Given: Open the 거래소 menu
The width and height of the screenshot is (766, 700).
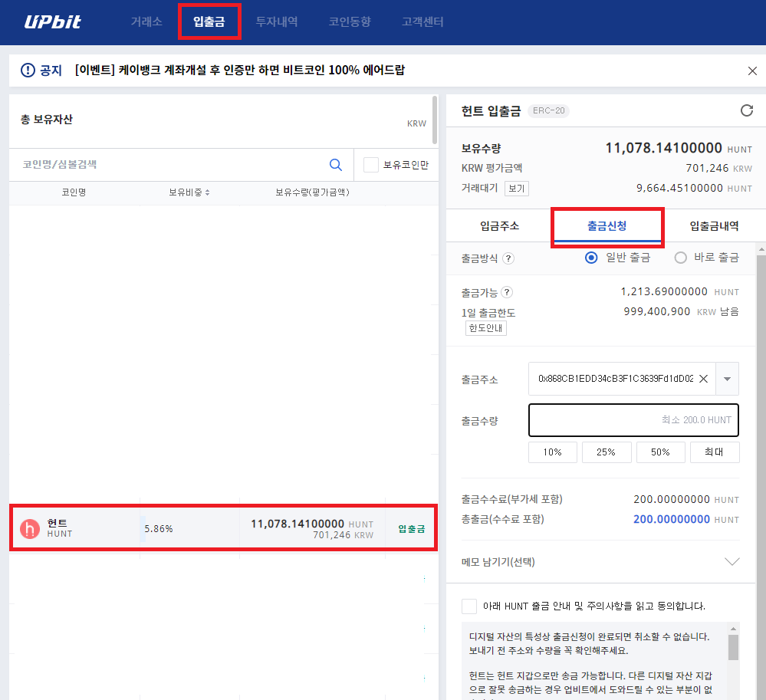Looking at the screenshot, I should (146, 21).
